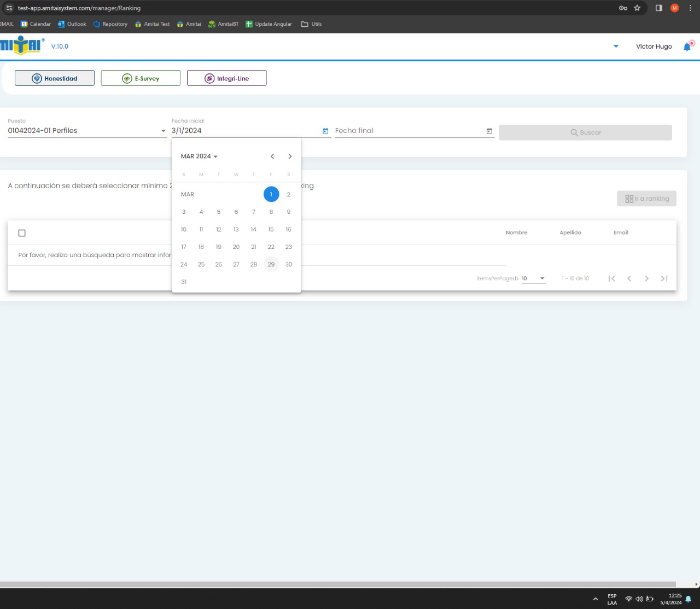This screenshot has width=700, height=609.
Task: Open Fecha inicial calendar picker icon
Action: pyautogui.click(x=325, y=131)
